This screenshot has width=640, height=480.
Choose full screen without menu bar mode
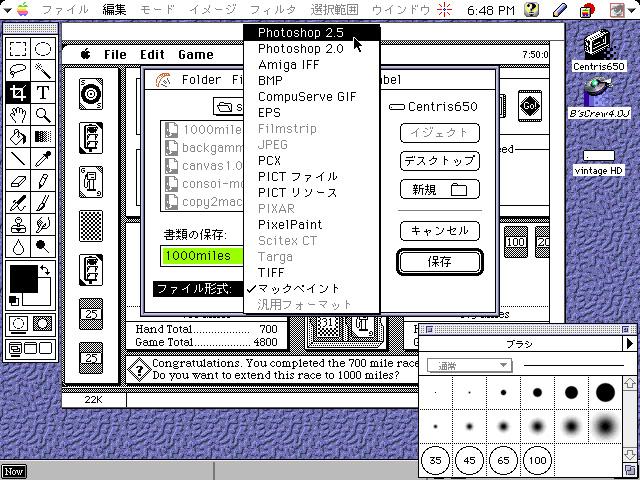pos(45,348)
